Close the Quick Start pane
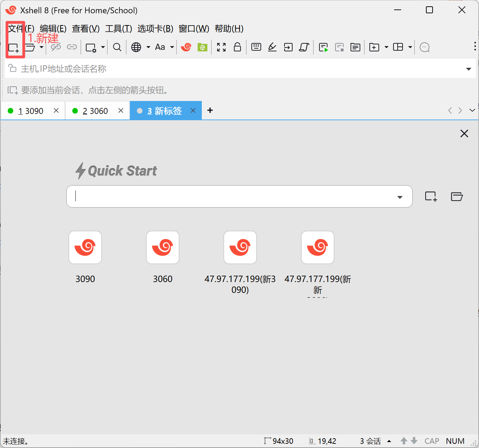 464,133
